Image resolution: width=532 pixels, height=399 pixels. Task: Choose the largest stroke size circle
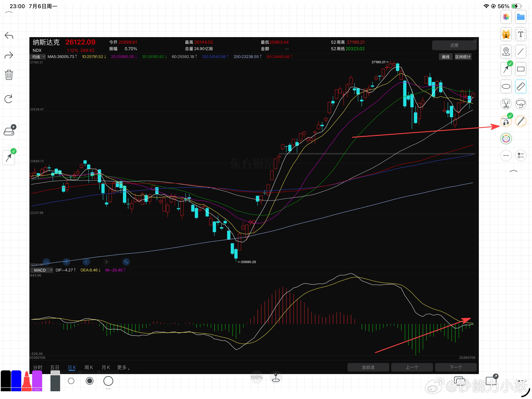(x=108, y=381)
